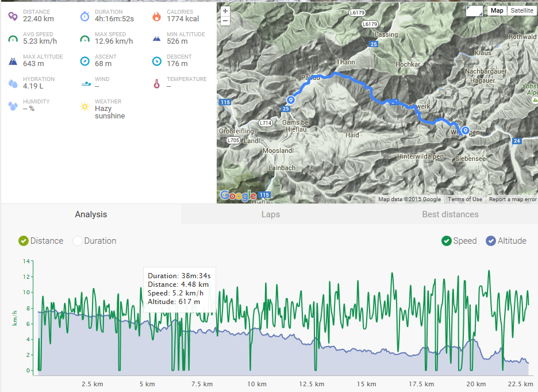538x392 pixels.
Task: Click the route end marker near Wildalpen
Action: 465,130
